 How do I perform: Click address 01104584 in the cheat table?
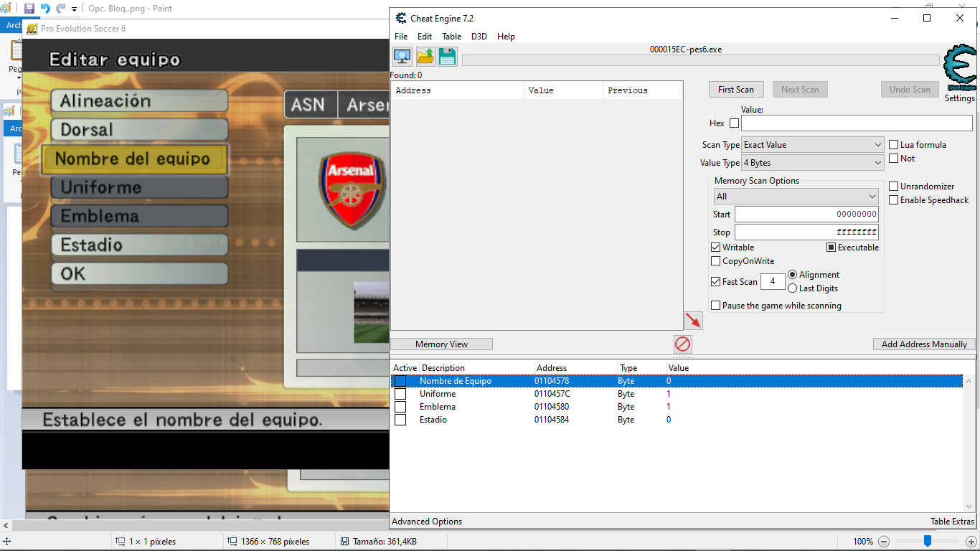click(552, 420)
